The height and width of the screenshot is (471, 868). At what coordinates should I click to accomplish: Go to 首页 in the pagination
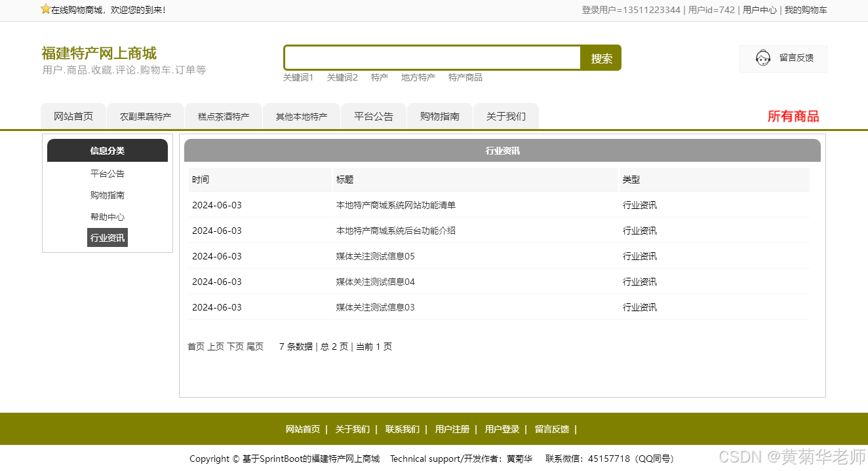click(x=196, y=347)
